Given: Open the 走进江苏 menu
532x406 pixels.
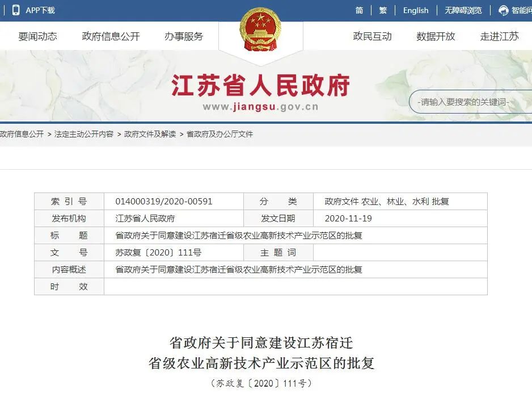Looking at the screenshot, I should (x=500, y=36).
